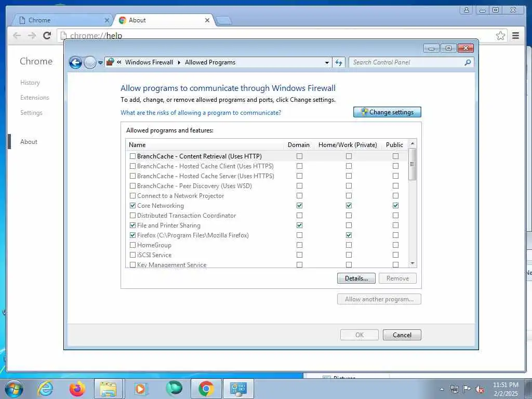Close the first Chrome tab
Screen dimensions: 532x399
pos(107,20)
